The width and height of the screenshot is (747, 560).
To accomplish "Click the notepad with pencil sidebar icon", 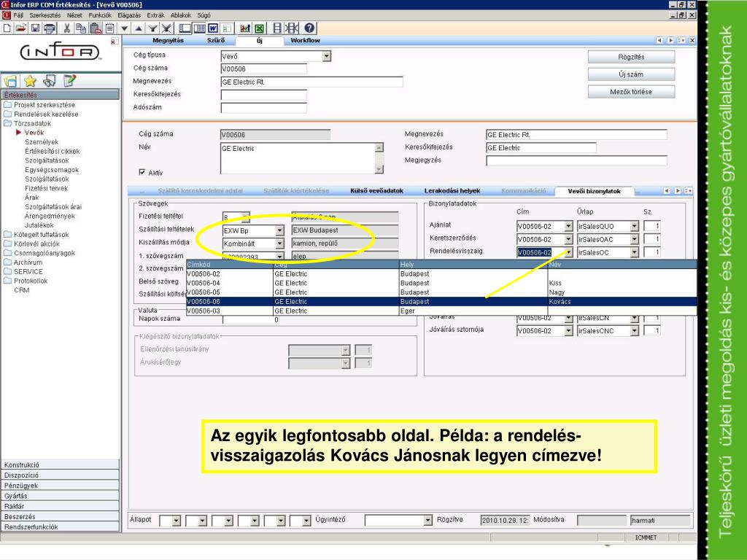I will click(69, 81).
